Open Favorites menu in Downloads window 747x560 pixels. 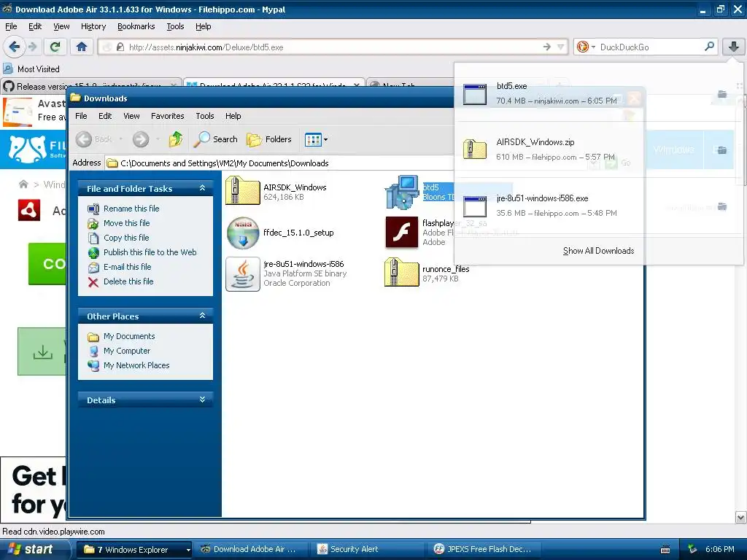tap(167, 116)
